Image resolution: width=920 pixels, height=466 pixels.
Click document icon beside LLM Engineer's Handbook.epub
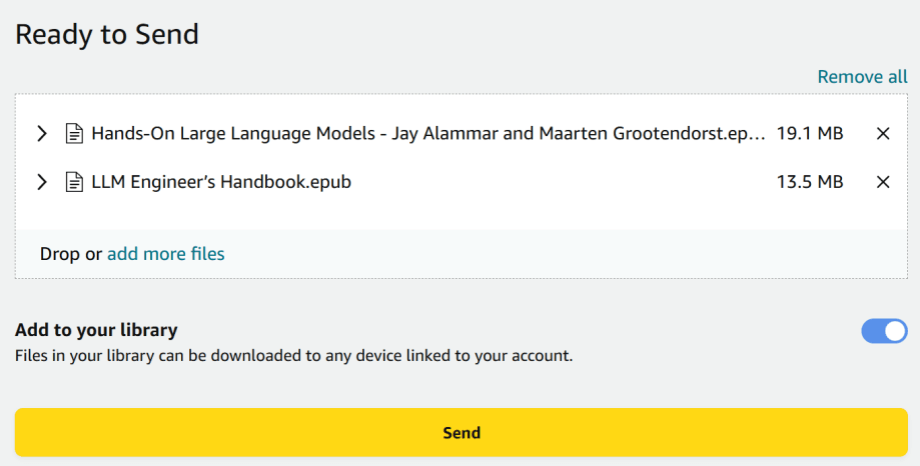click(74, 182)
